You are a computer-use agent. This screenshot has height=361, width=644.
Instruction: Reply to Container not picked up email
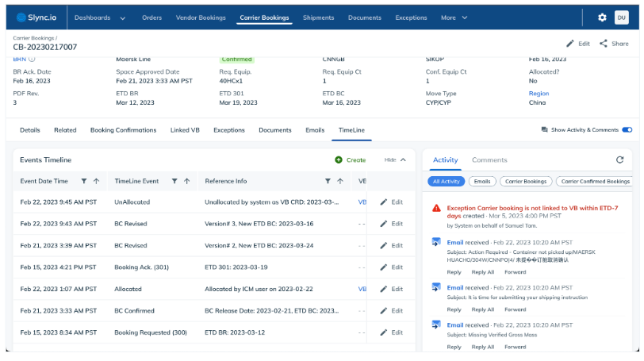click(x=454, y=272)
